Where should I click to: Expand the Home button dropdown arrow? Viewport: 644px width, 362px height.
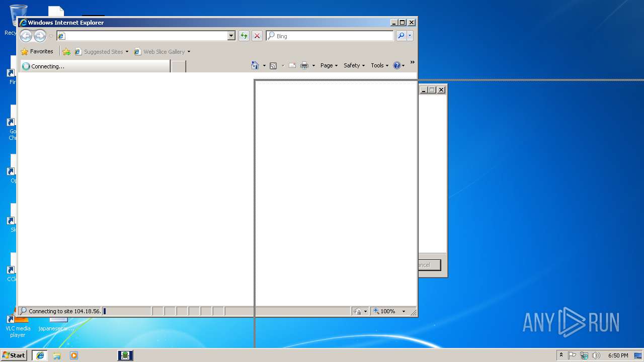[264, 65]
